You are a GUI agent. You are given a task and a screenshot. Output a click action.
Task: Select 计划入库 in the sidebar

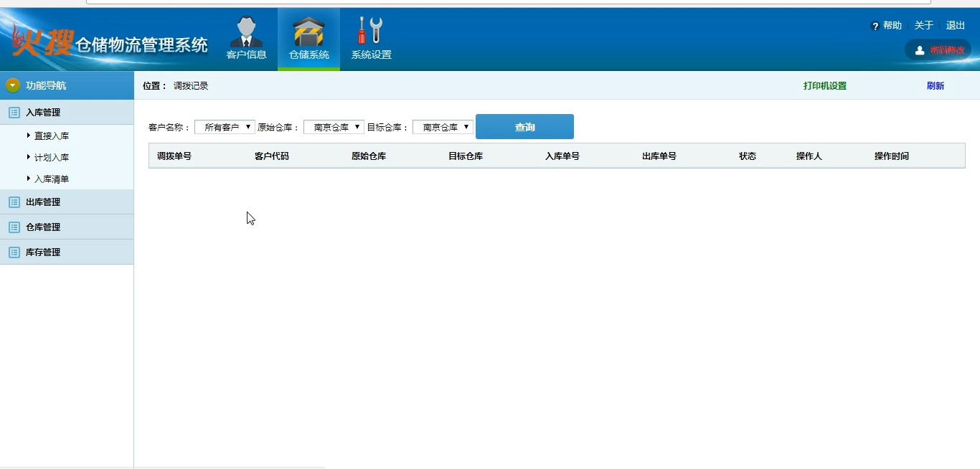coord(52,158)
